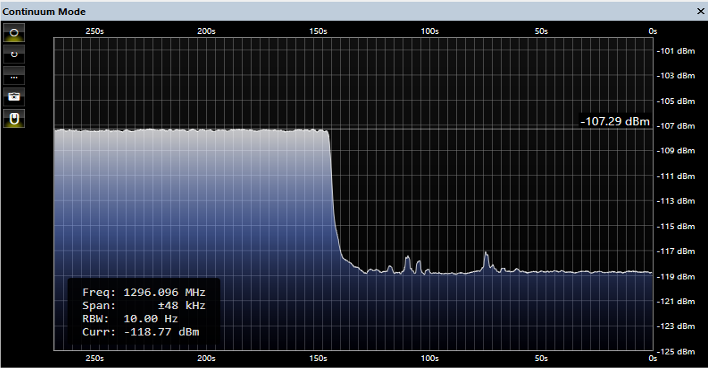Image resolution: width=708 pixels, height=368 pixels.
Task: Click the top 150s time axis label
Action: coord(318,31)
